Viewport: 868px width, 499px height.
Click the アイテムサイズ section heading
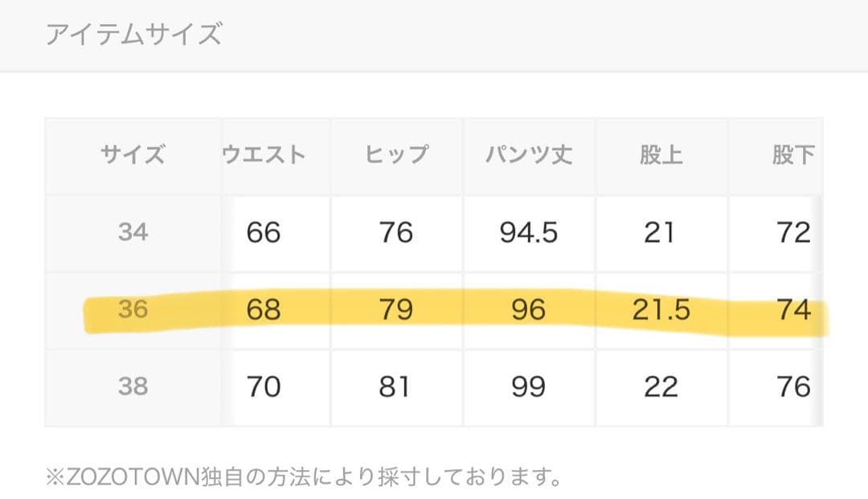(x=133, y=35)
